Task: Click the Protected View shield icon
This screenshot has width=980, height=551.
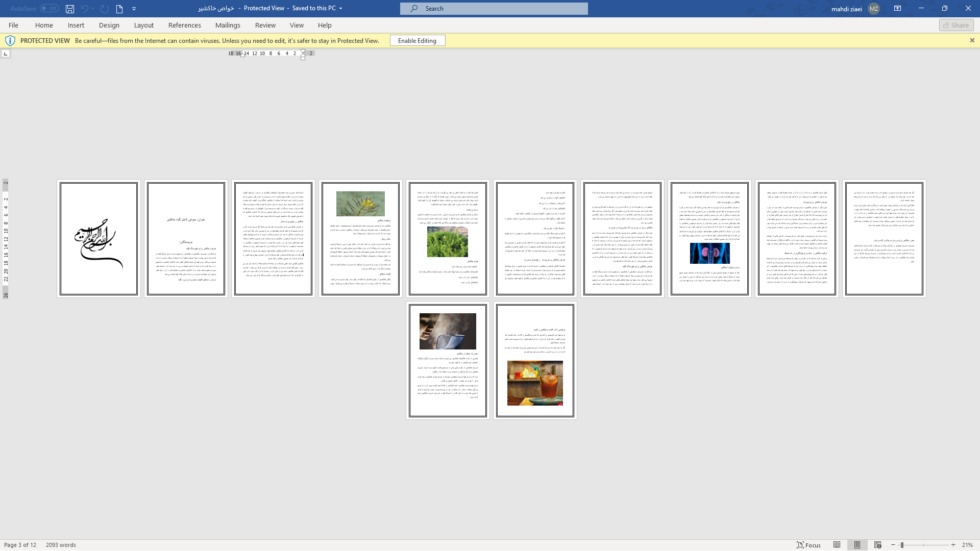Action: (x=10, y=41)
